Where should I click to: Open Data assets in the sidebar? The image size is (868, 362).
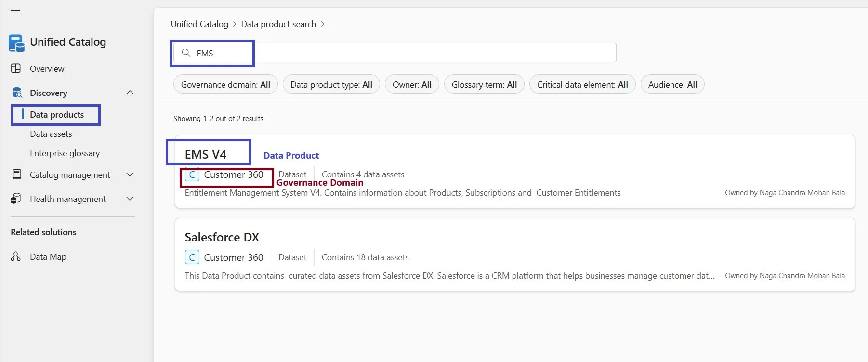pyautogui.click(x=51, y=134)
